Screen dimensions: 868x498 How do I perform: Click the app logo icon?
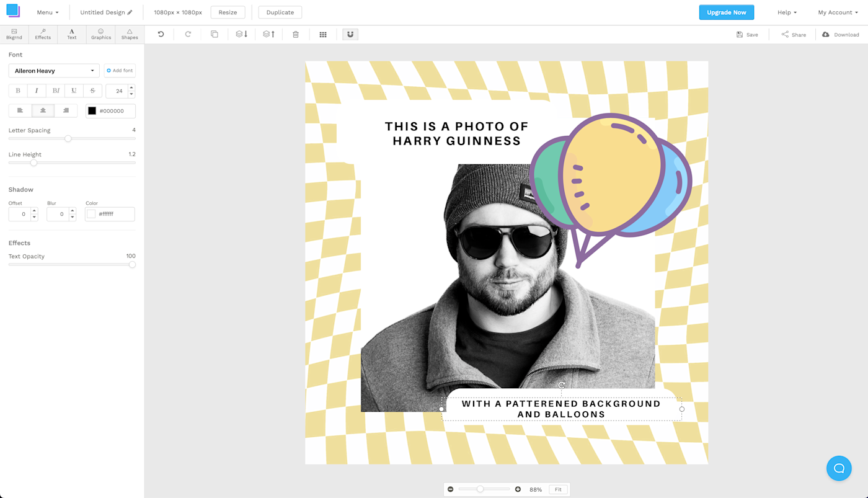13,11
